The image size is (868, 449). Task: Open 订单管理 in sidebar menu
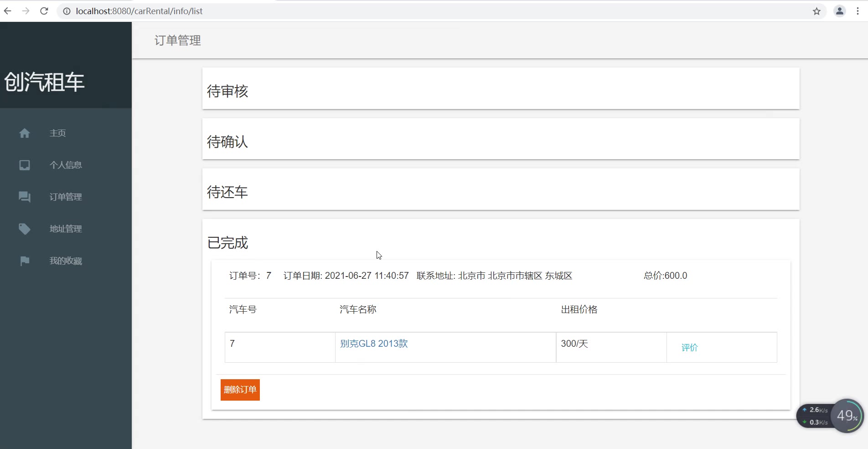coord(66,197)
